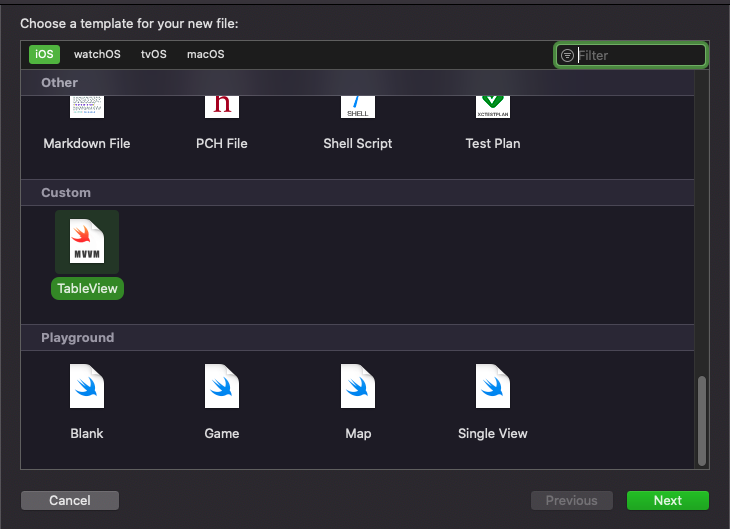Click the Other section header
730x529 pixels.
pyautogui.click(x=358, y=82)
